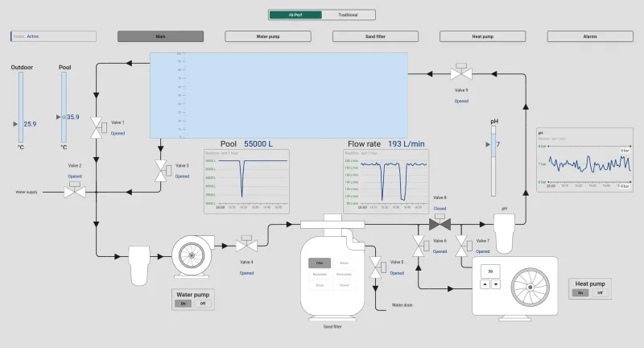Open the Flow rate trend chart
The width and height of the screenshot is (644, 348).
pyautogui.click(x=386, y=181)
